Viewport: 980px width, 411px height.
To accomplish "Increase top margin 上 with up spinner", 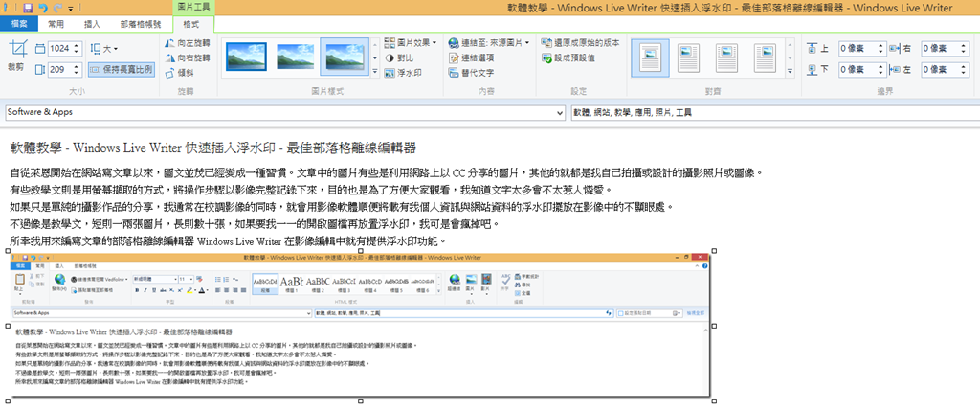I will click(x=881, y=45).
